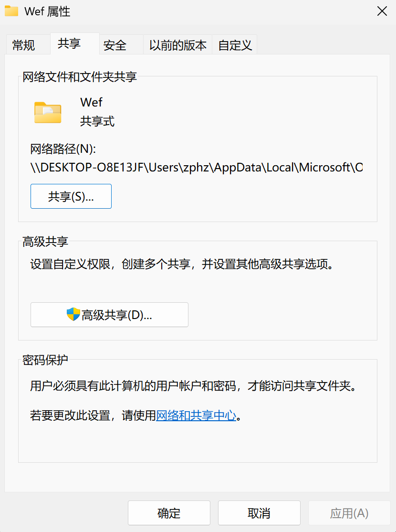Click the folder icon in the title bar
Image resolution: width=396 pixels, height=532 pixels.
click(11, 11)
